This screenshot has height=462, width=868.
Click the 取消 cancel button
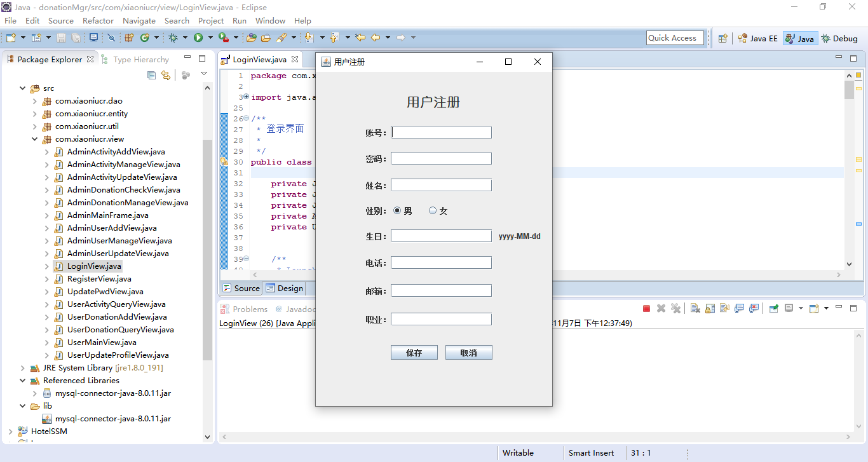pyautogui.click(x=469, y=353)
